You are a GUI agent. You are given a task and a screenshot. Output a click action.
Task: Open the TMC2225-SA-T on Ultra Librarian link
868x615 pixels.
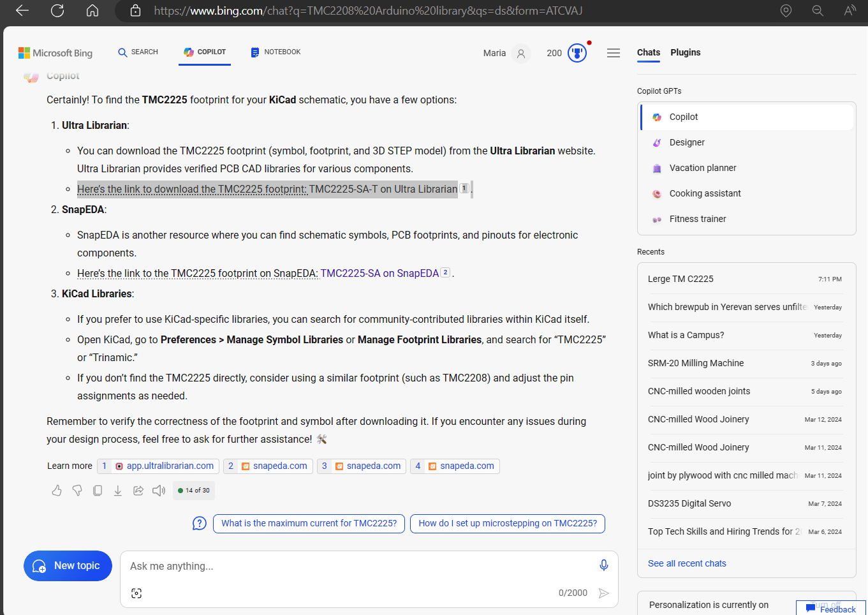coord(383,189)
